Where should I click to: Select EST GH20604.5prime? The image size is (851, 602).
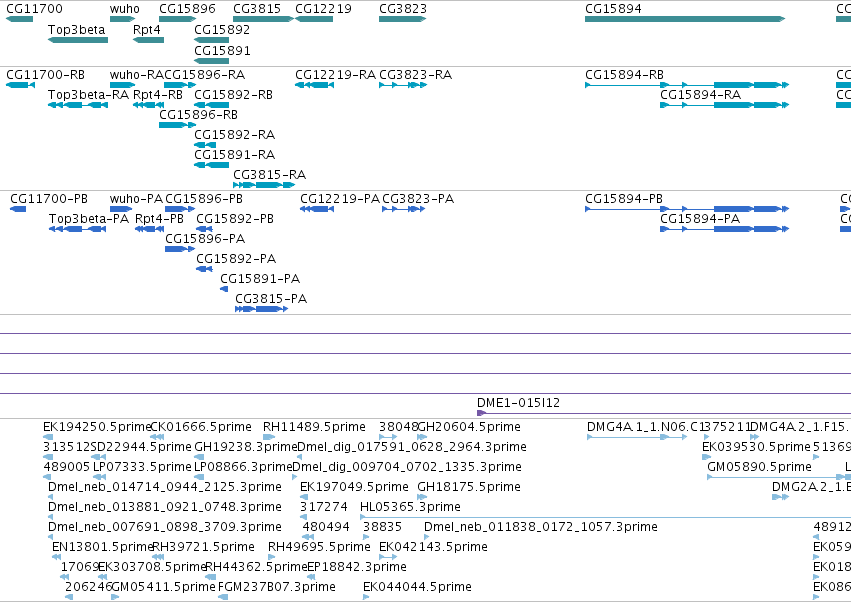pyautogui.click(x=469, y=427)
